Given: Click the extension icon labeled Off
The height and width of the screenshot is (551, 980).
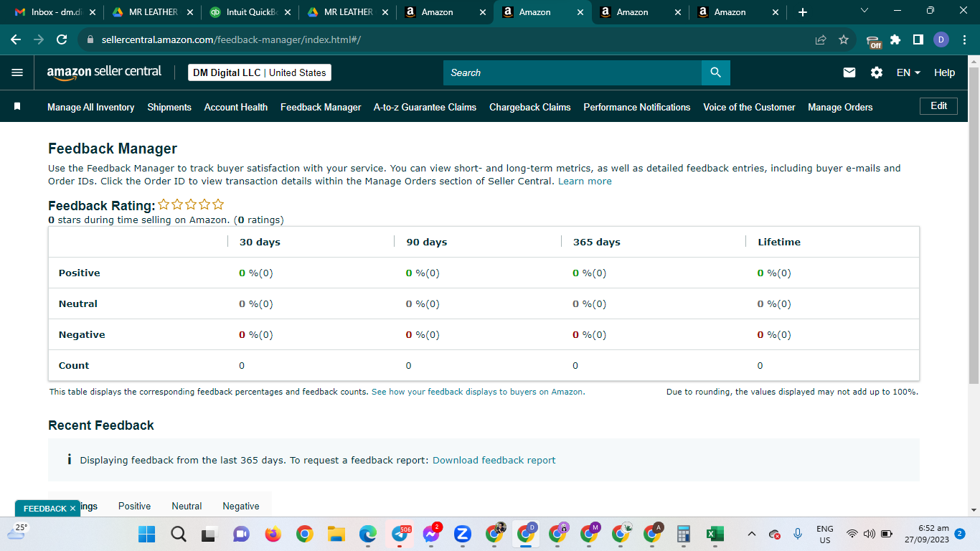Looking at the screenshot, I should click(x=873, y=41).
